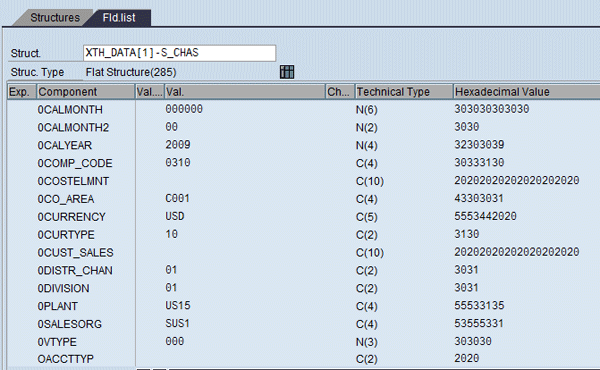Click hexadecimal value 55533135
The width and height of the screenshot is (600, 370).
pos(479,305)
